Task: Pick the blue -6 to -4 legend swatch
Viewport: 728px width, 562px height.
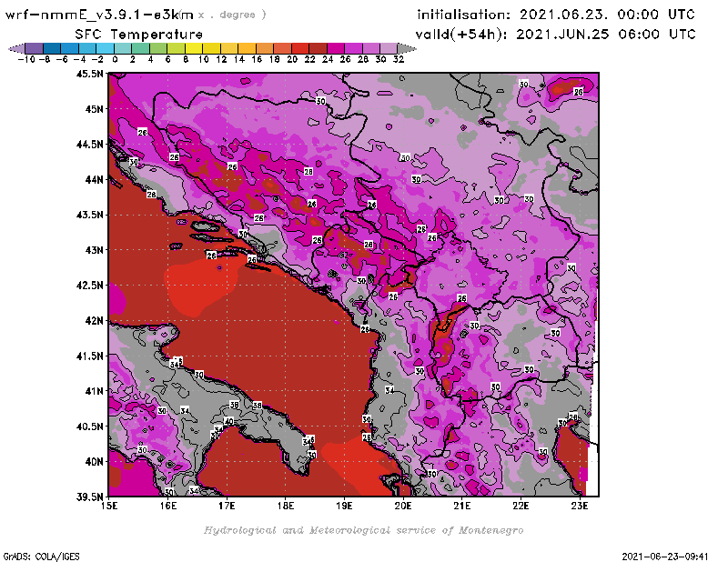Action: pos(70,48)
